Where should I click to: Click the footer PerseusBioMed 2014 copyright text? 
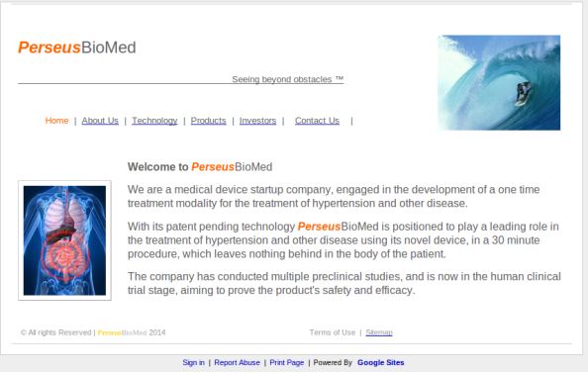[132, 332]
